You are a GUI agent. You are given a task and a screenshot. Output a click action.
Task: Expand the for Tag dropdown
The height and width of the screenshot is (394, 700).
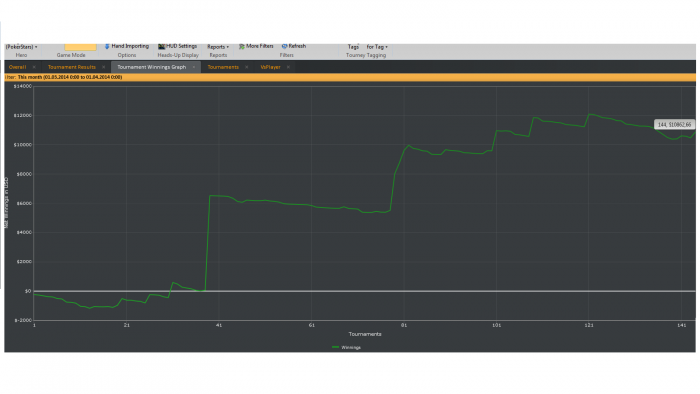(377, 47)
